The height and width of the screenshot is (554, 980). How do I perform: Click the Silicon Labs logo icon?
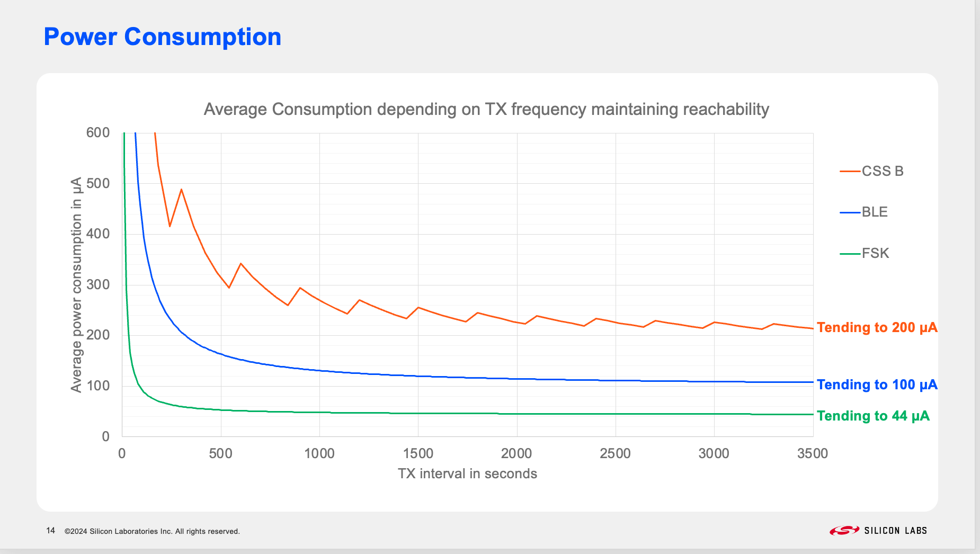pos(844,530)
